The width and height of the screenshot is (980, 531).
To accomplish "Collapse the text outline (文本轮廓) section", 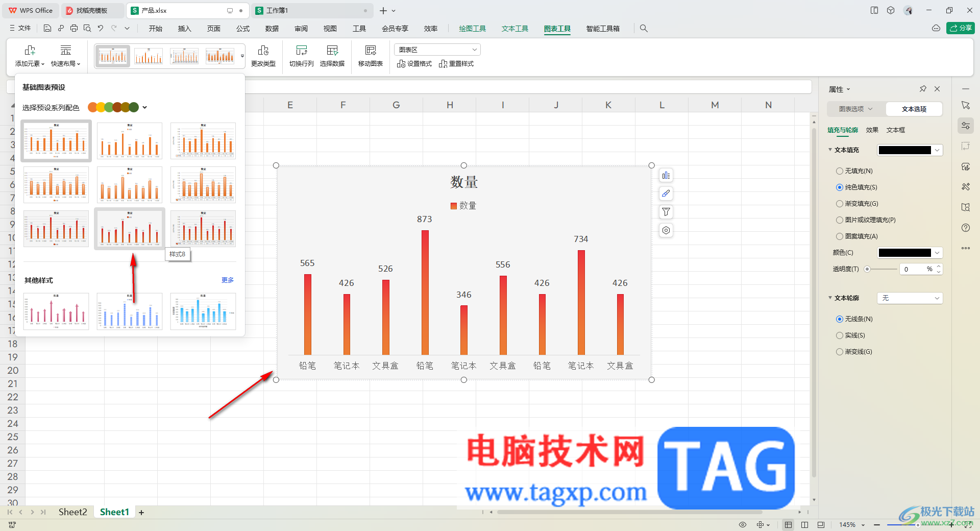I will [830, 298].
